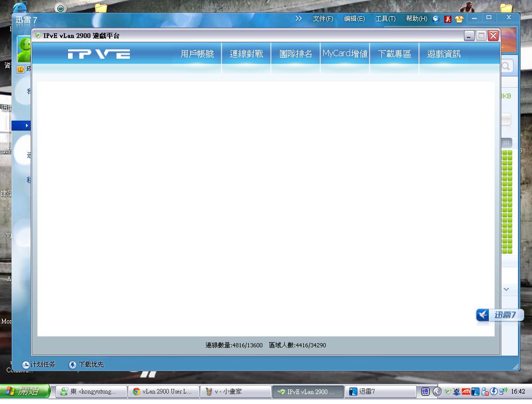The width and height of the screenshot is (532, 404).
Task: Click the 連線數量:4816/13600 status text
Action: pos(234,345)
